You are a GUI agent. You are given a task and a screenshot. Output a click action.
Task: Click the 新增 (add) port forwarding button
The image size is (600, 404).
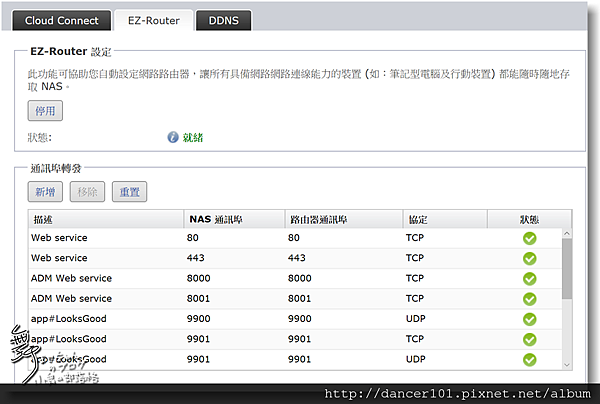[x=45, y=191]
